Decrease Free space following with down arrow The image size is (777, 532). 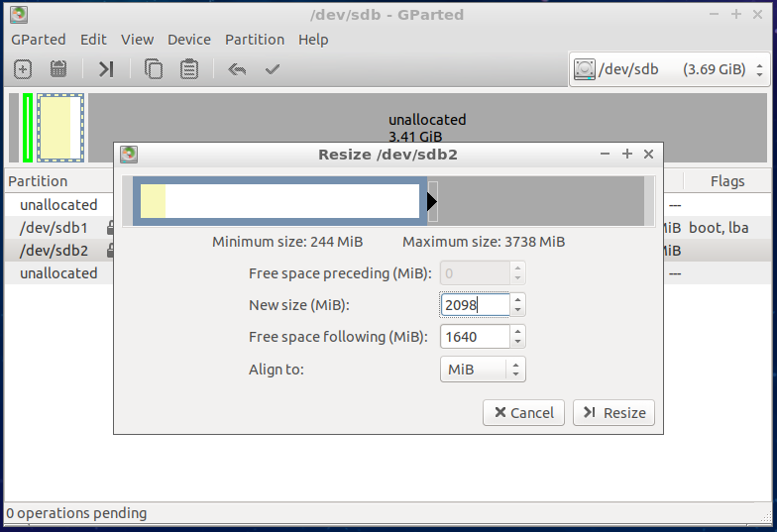tap(518, 343)
